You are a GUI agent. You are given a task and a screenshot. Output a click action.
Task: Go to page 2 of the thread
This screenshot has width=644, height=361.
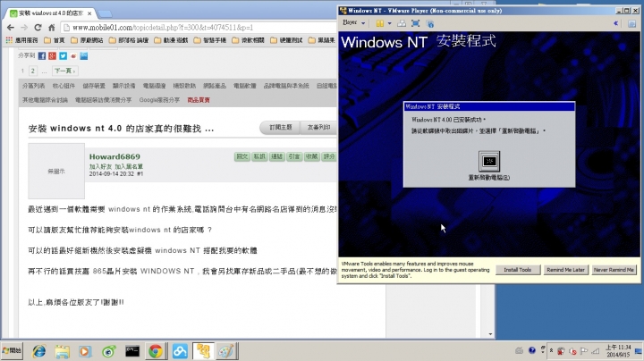(x=33, y=71)
